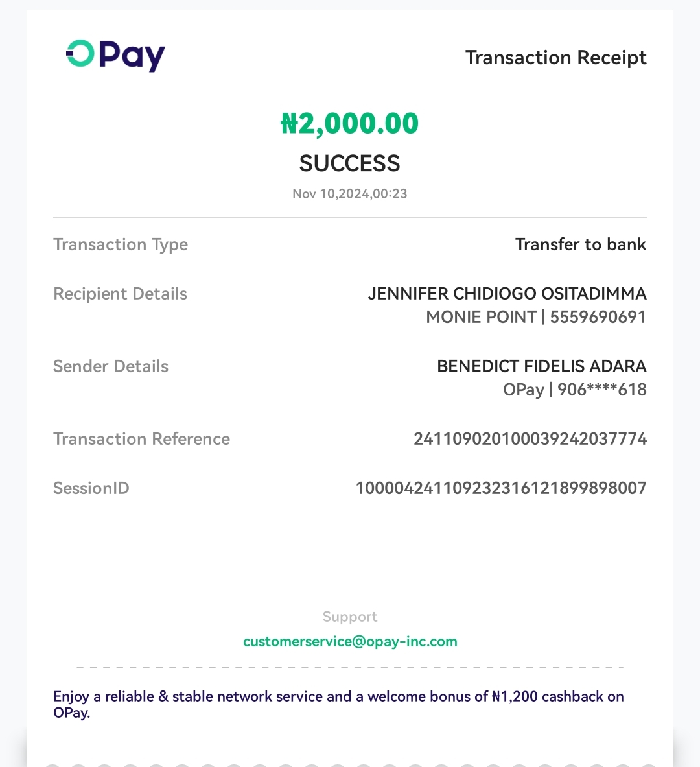The height and width of the screenshot is (767, 700).
Task: Click recipient name JENNIFER CHIDIOGO OSITADIMMA
Action: pyautogui.click(x=507, y=294)
